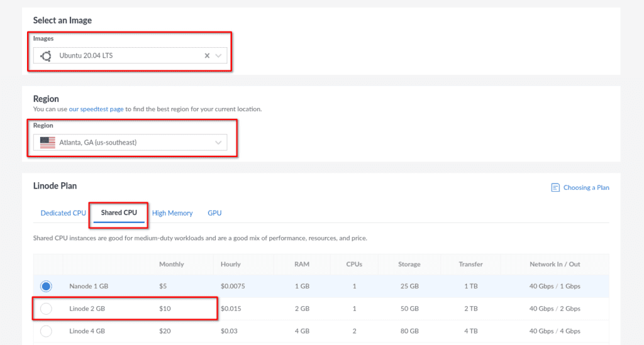Screen dimensions: 644x345
Task: Click the 40 Gbps / 1 Gbps network value
Action: click(x=555, y=287)
